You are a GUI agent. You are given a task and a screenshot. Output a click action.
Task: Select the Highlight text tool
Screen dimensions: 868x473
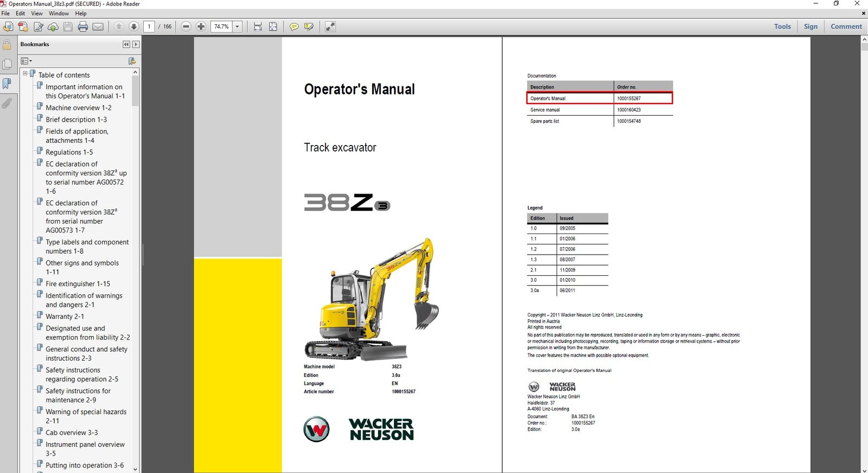pyautogui.click(x=309, y=27)
